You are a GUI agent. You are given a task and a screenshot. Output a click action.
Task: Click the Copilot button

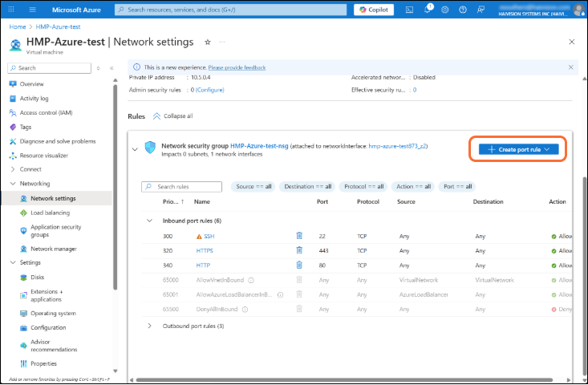(x=374, y=10)
